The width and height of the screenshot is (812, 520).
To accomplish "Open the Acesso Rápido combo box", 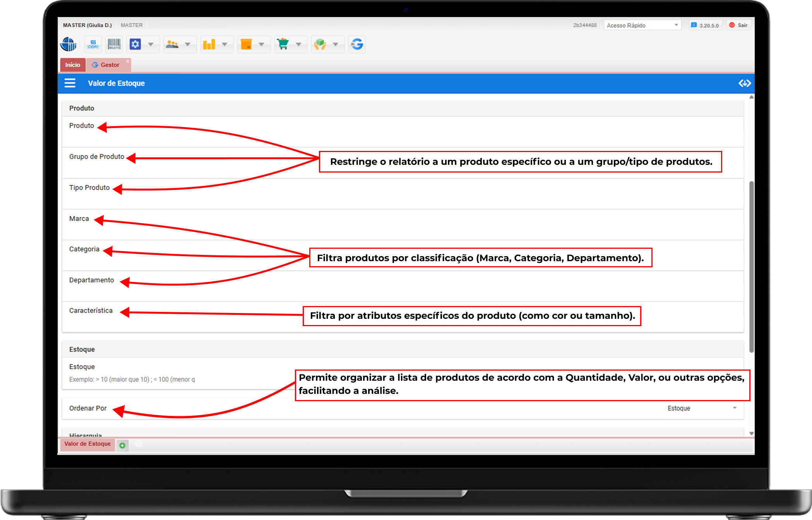I will [642, 26].
